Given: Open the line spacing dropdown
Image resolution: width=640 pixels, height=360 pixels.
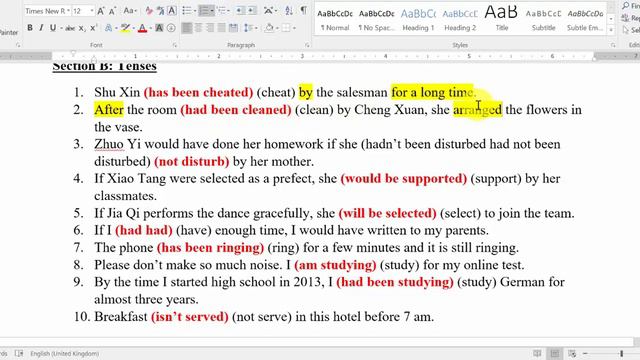Looking at the screenshot, I should 250,28.
